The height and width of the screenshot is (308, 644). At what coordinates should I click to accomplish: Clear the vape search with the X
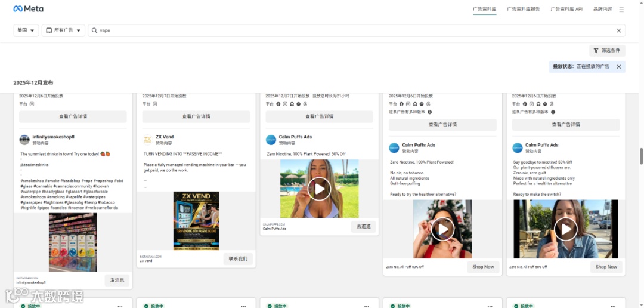point(618,30)
